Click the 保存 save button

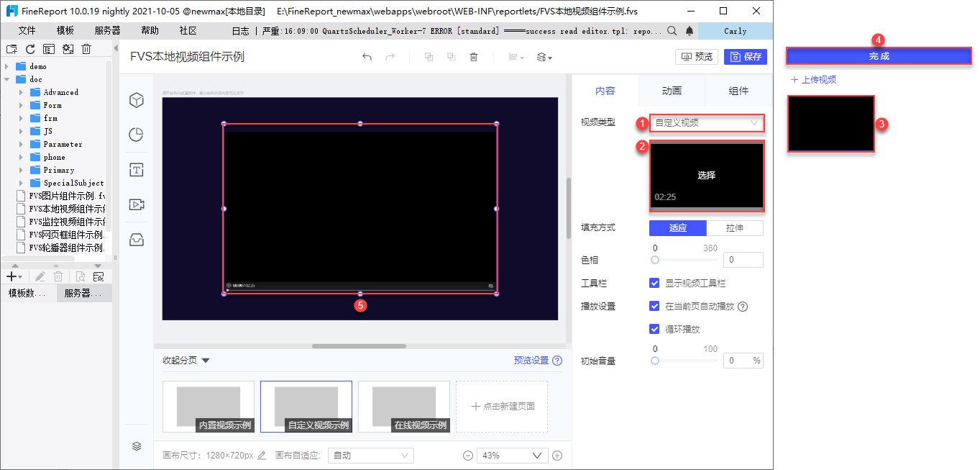[746, 57]
